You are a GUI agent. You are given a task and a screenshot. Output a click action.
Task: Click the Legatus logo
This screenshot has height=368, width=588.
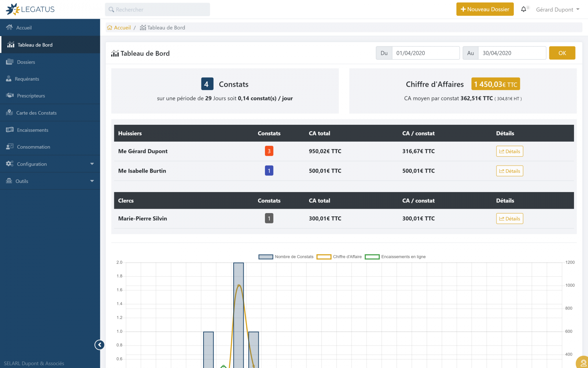point(30,9)
